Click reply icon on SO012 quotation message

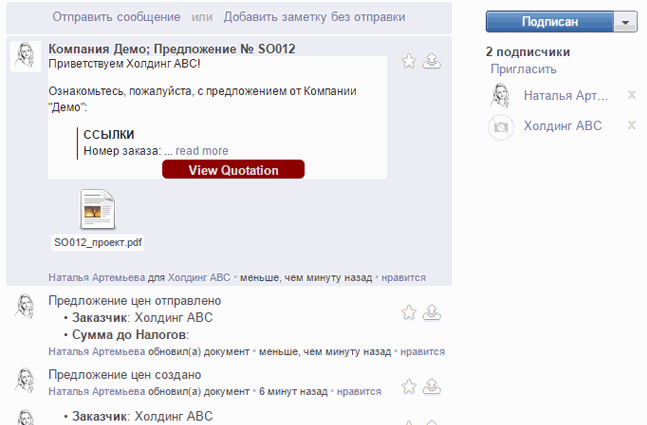click(432, 61)
